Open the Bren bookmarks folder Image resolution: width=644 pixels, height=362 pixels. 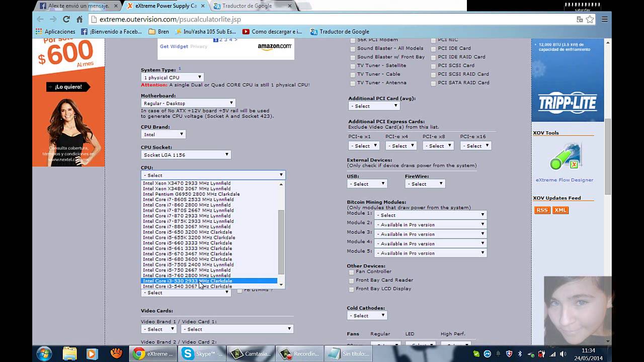[x=158, y=32]
